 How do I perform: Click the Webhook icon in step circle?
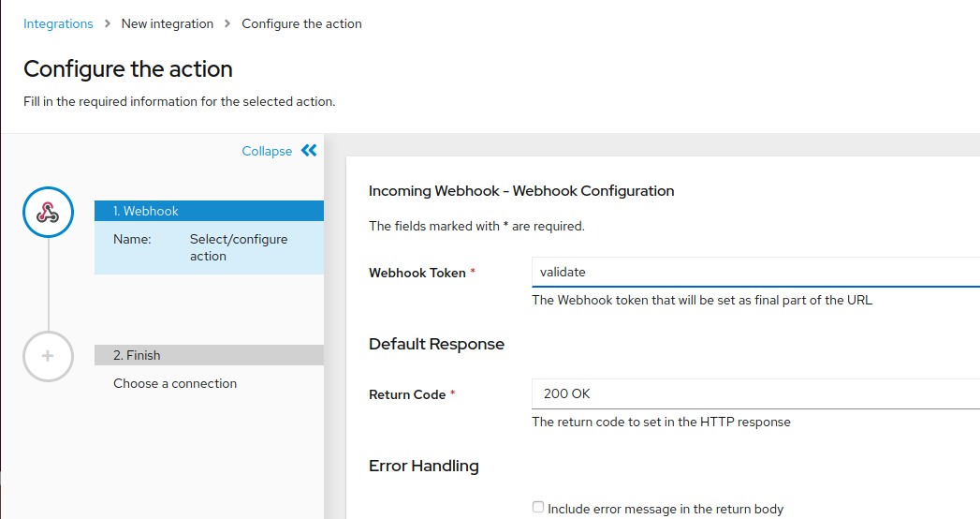click(x=48, y=213)
